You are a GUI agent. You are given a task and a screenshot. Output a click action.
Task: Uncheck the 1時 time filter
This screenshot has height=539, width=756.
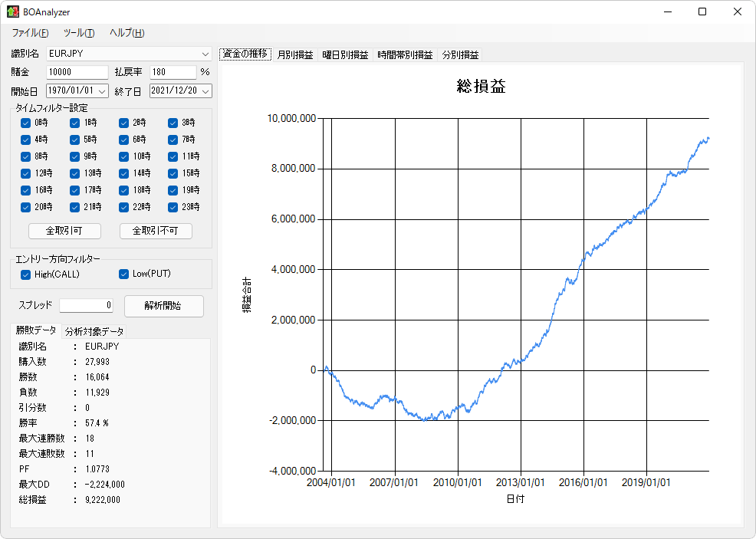point(74,123)
